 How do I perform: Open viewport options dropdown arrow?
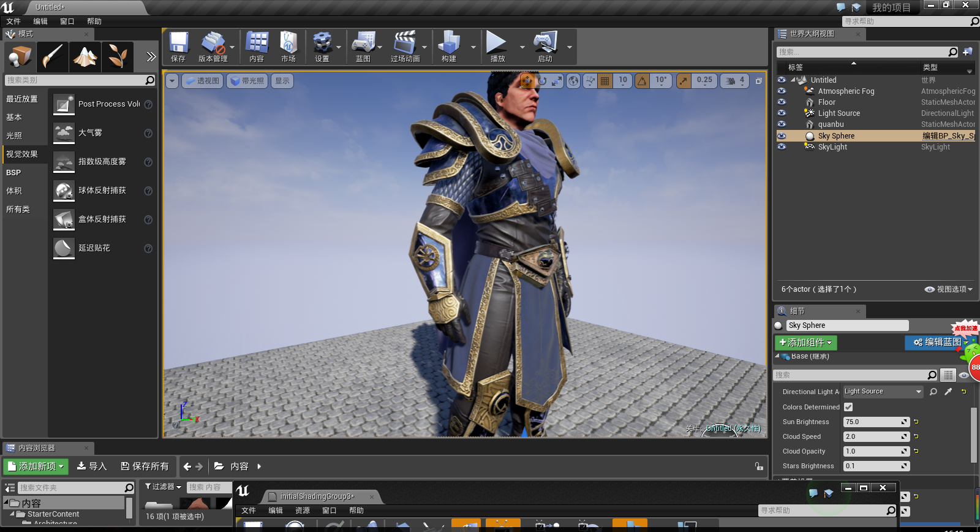click(172, 81)
